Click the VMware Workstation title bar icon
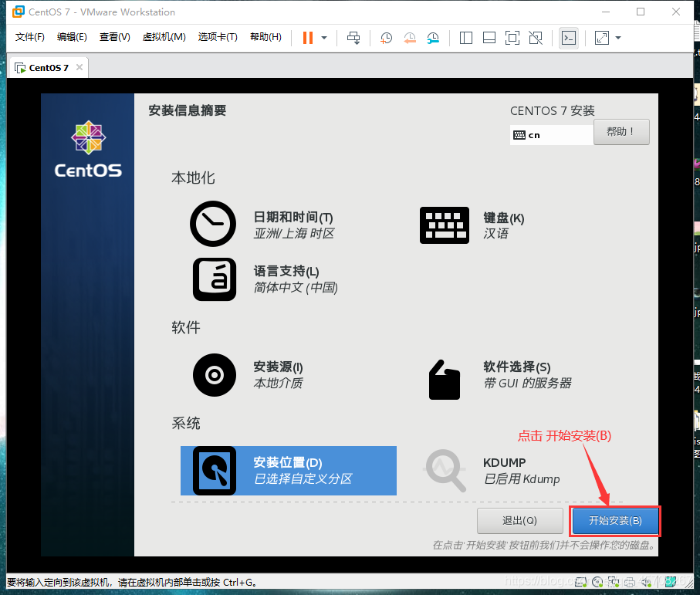700x595 pixels. click(x=19, y=12)
